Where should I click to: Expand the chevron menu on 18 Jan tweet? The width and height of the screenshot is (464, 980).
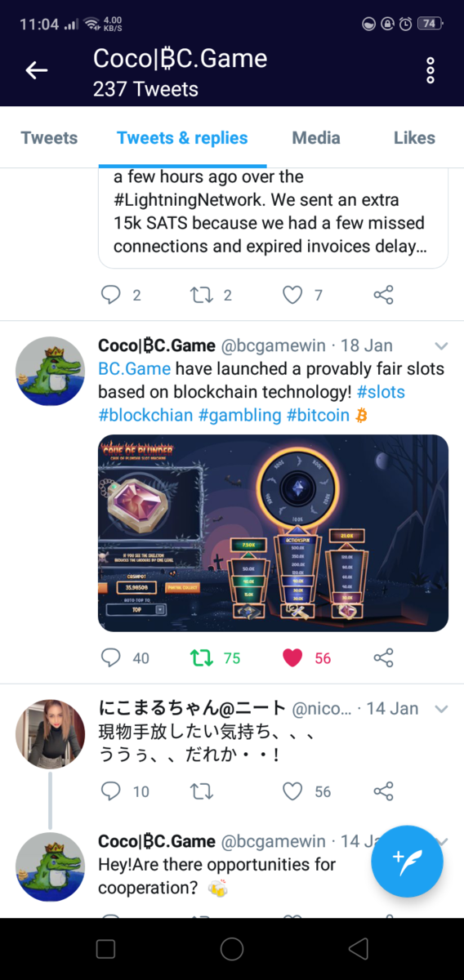point(441,345)
